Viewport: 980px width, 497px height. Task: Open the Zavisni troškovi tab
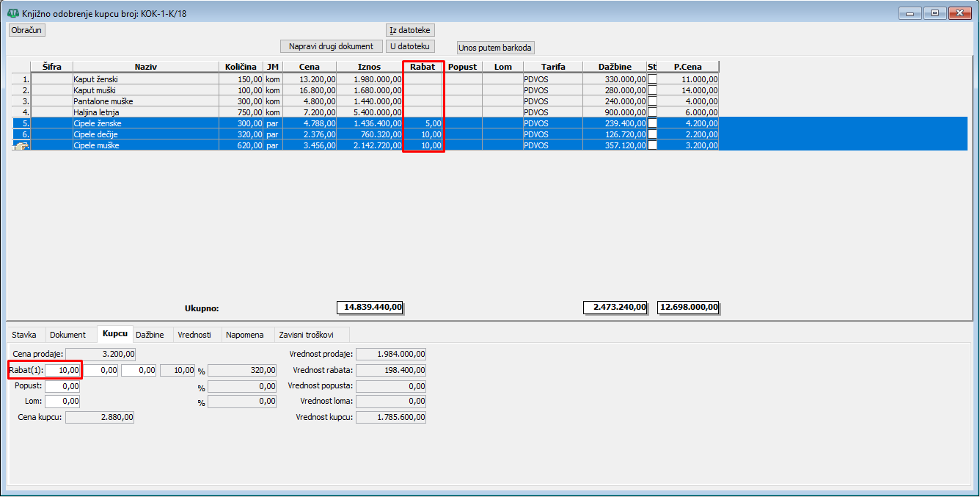306,335
